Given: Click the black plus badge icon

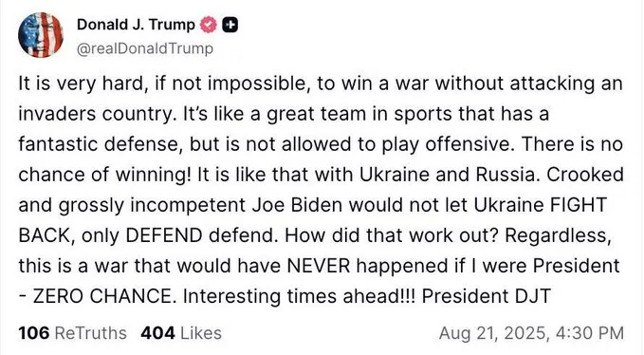Looking at the screenshot, I should [230, 25].
